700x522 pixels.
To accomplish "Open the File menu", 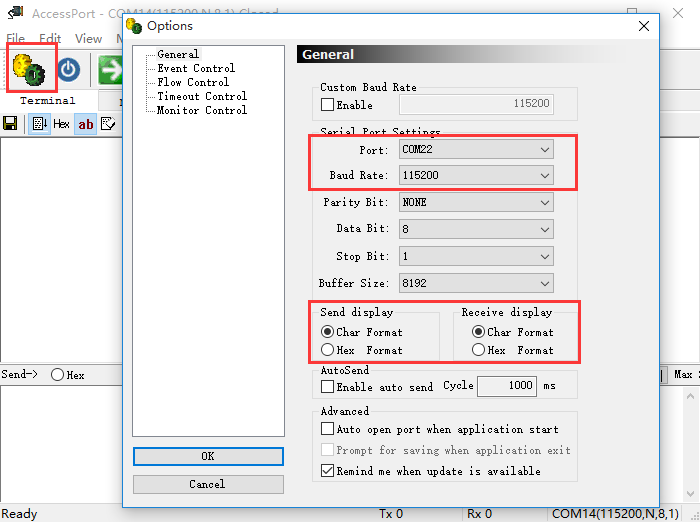I will [16, 39].
